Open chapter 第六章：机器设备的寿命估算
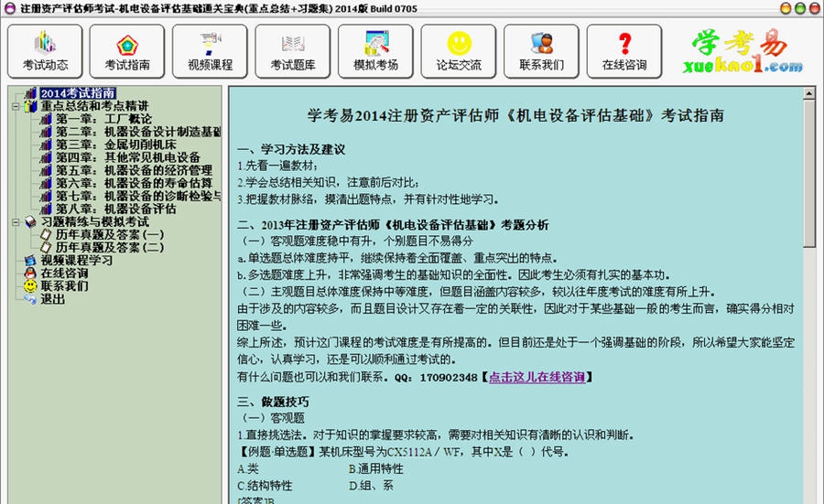The width and height of the screenshot is (824, 504). point(134,183)
